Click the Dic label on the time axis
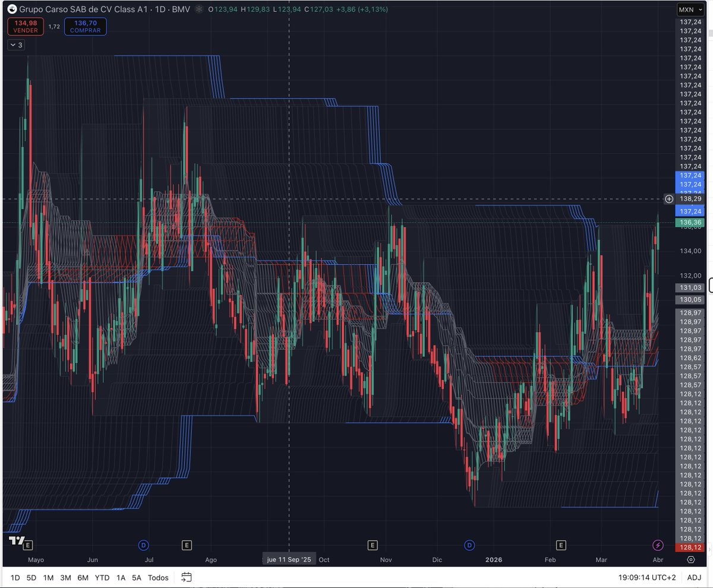Viewport: 713px width, 588px height. click(437, 559)
